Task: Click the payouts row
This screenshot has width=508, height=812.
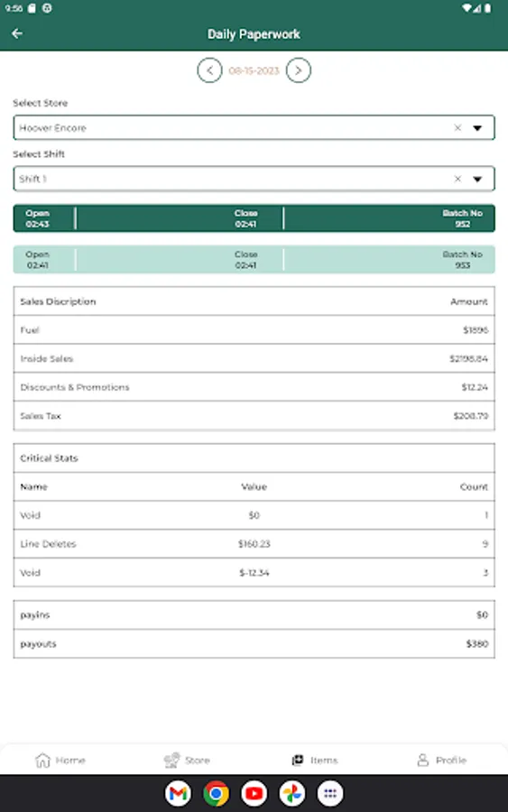Action: (x=254, y=643)
